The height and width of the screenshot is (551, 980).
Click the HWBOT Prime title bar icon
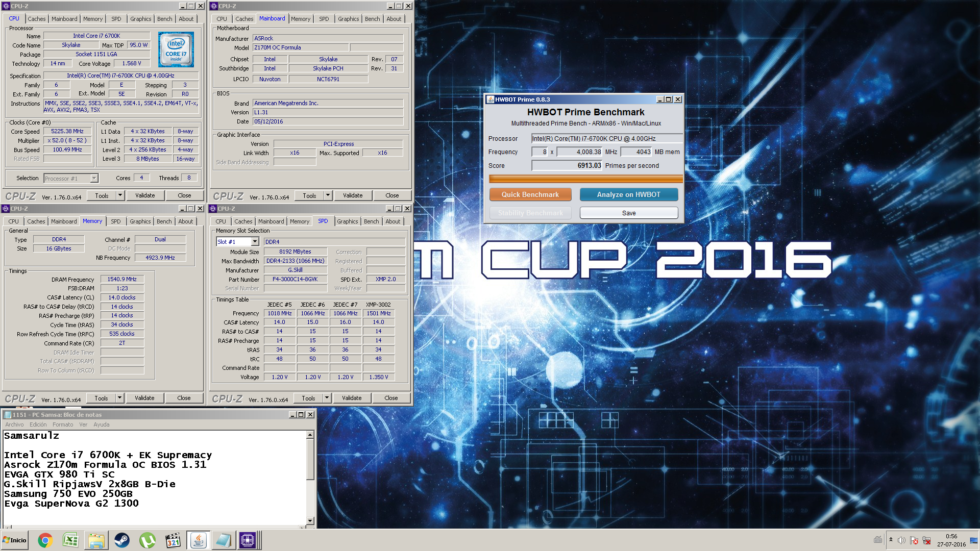[x=491, y=99]
